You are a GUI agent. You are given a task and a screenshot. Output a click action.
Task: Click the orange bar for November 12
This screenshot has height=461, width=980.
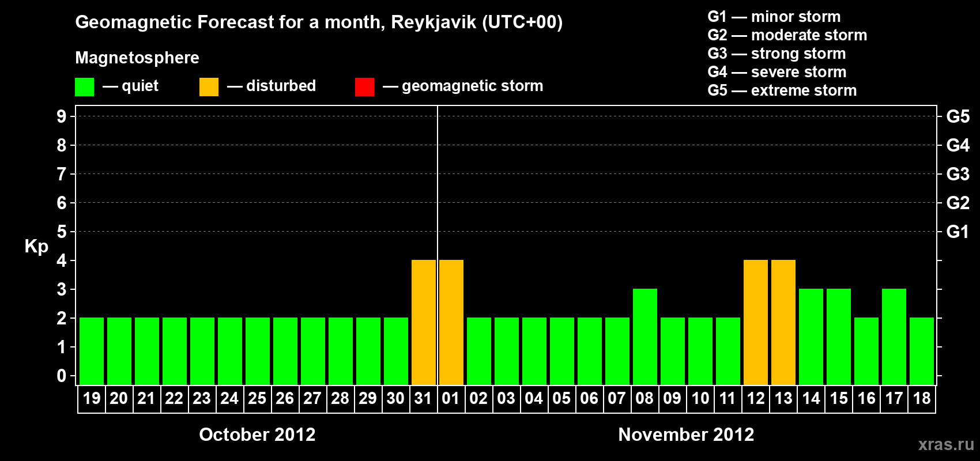[x=756, y=322]
